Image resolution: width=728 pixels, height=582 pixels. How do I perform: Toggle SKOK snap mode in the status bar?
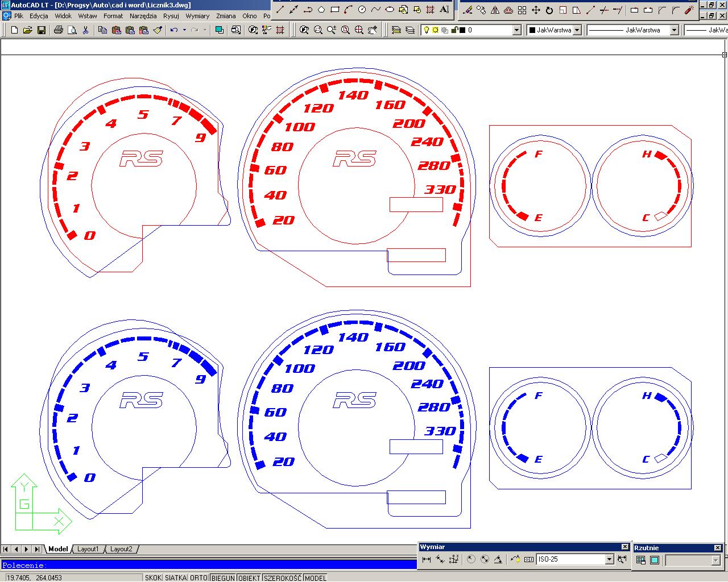coord(153,577)
